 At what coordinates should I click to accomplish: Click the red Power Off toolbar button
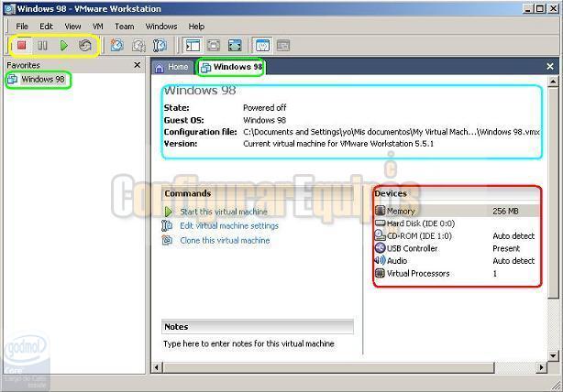pyautogui.click(x=22, y=45)
